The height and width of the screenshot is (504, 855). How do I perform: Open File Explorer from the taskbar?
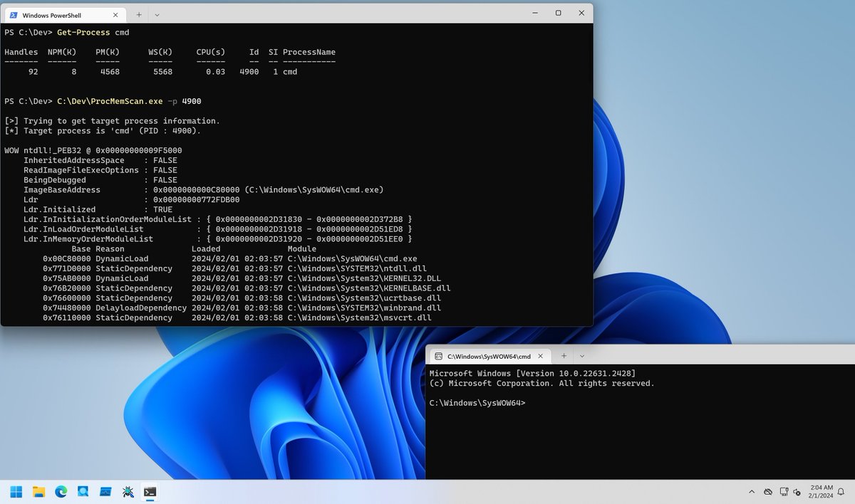(38, 491)
